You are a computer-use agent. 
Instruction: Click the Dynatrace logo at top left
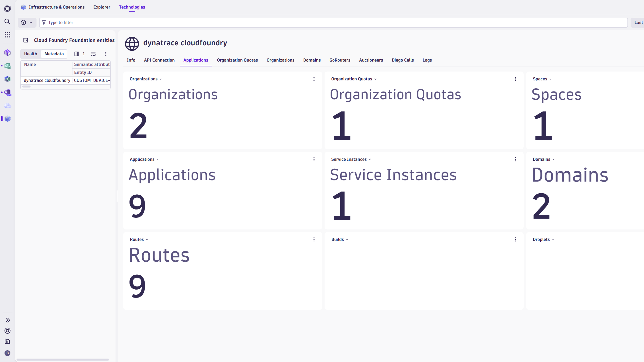[x=7, y=8]
